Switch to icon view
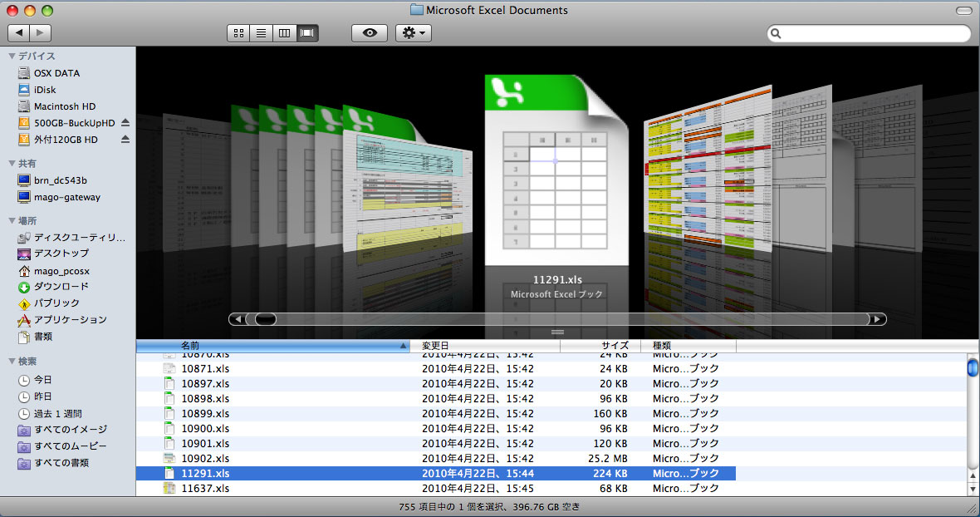This screenshot has height=517, width=980. (x=238, y=33)
